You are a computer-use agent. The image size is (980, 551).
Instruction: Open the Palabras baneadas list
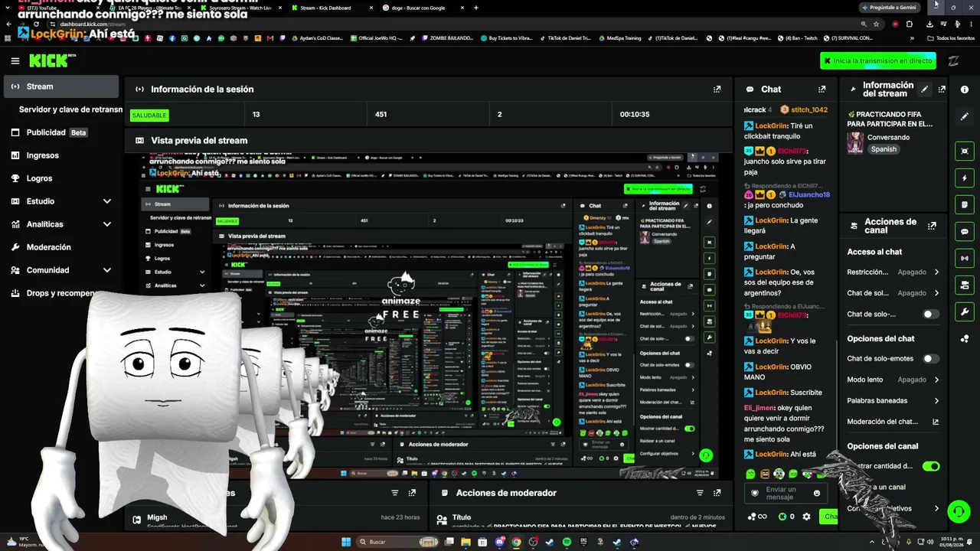tap(893, 400)
